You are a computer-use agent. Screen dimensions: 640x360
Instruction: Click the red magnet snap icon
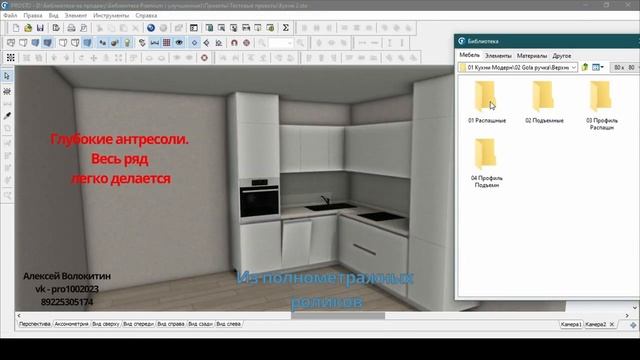point(234,43)
